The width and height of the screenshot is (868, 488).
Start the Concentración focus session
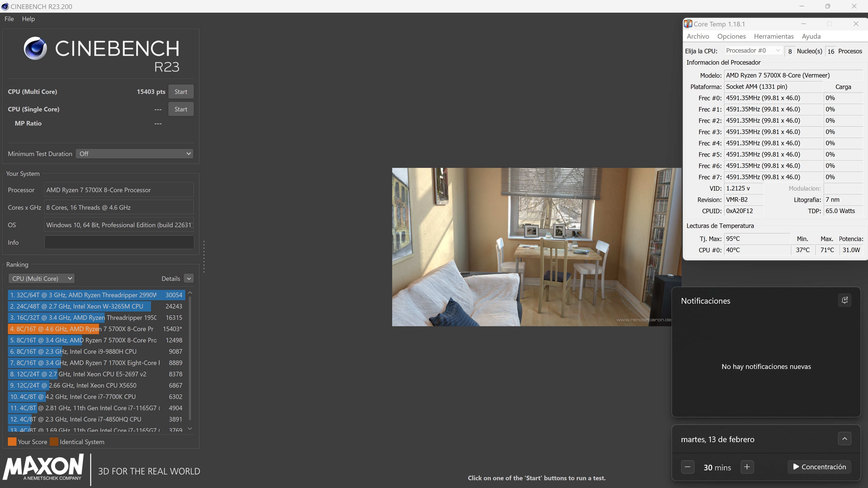(819, 467)
